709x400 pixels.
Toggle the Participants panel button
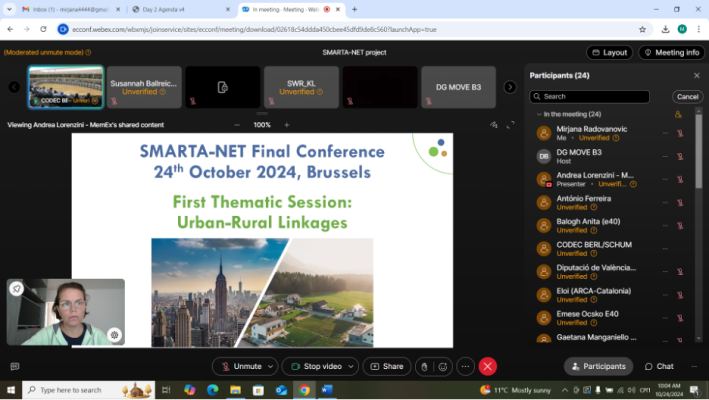point(599,367)
